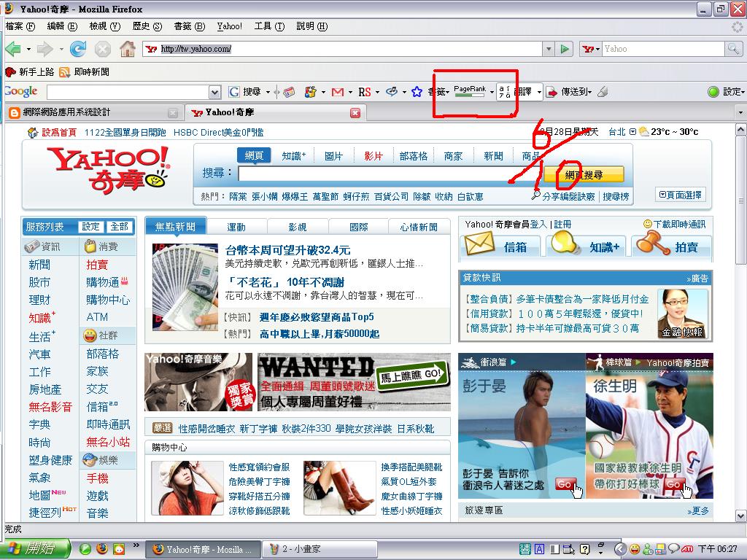Image resolution: width=747 pixels, height=560 pixels.
Task: Click the 下載即時通訊 link
Action: (679, 225)
